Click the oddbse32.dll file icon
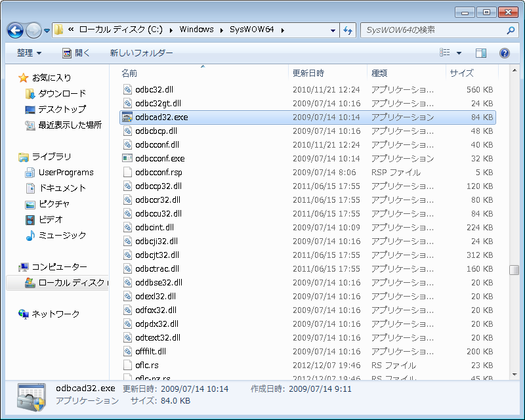 127,282
